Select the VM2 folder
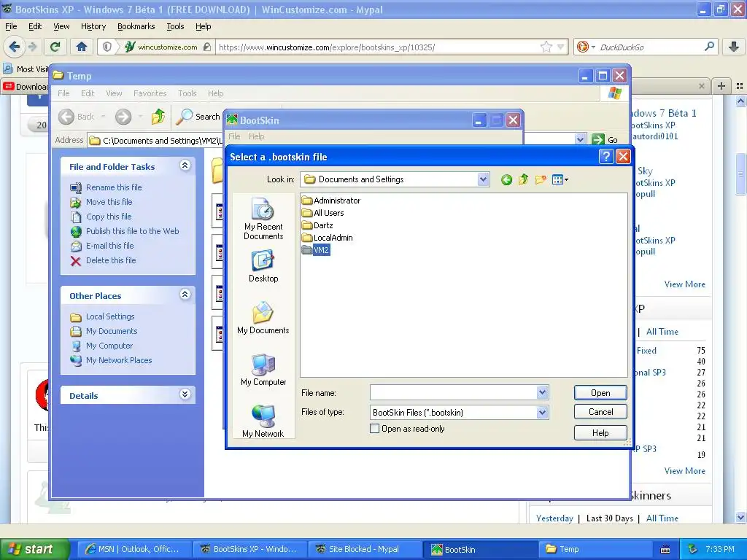Viewport: 747px width, 560px height. point(316,250)
